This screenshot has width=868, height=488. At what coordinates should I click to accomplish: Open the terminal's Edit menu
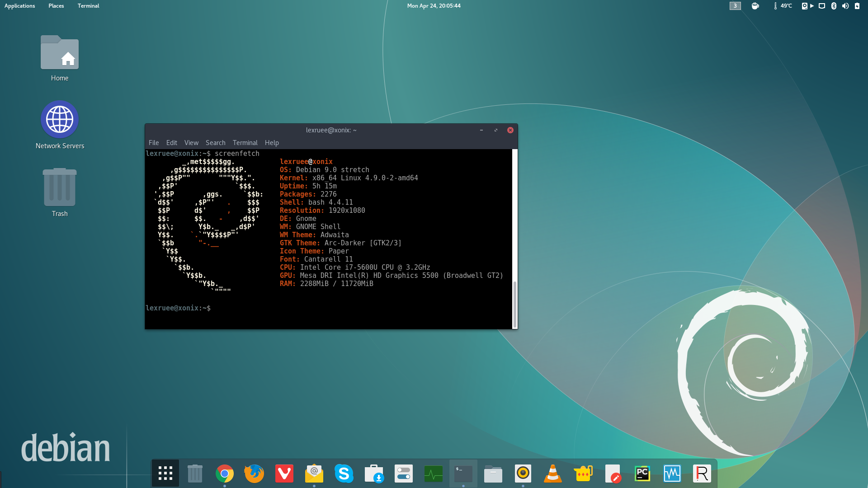click(x=171, y=143)
